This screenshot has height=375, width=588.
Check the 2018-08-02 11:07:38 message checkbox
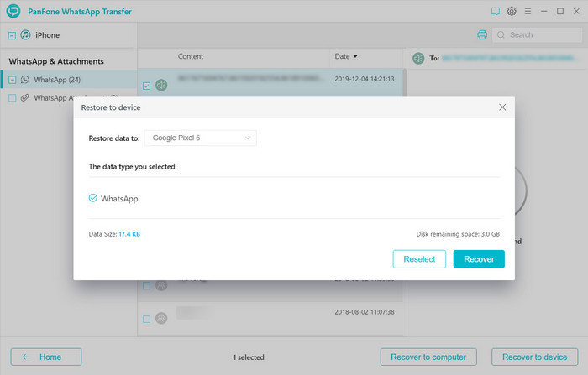point(147,319)
